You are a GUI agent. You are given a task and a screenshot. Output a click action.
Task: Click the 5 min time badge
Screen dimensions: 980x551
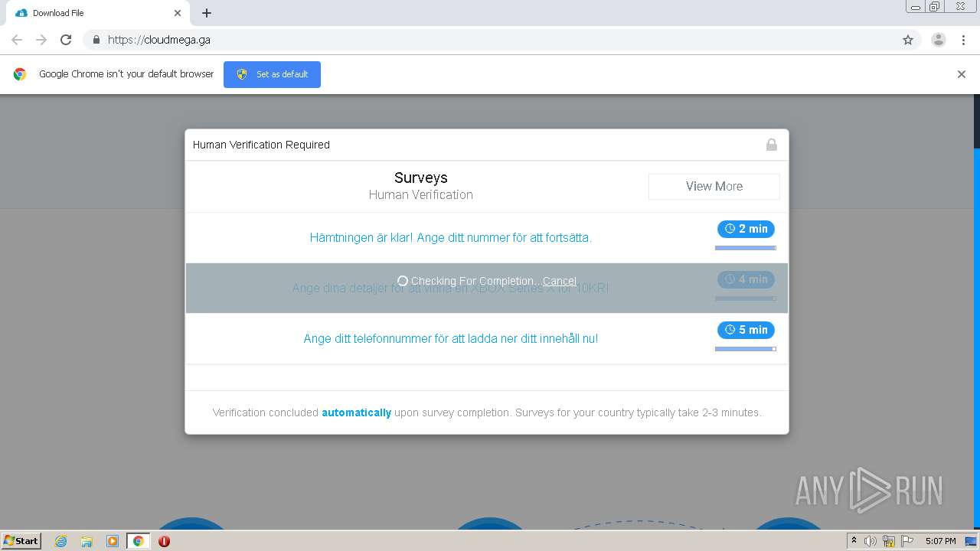tap(746, 330)
